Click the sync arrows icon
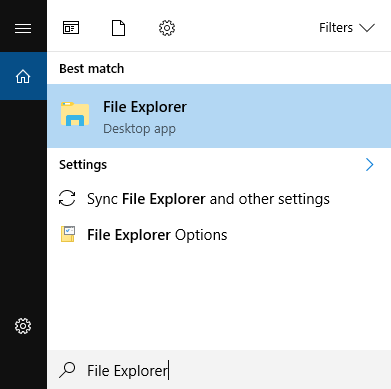 point(67,198)
